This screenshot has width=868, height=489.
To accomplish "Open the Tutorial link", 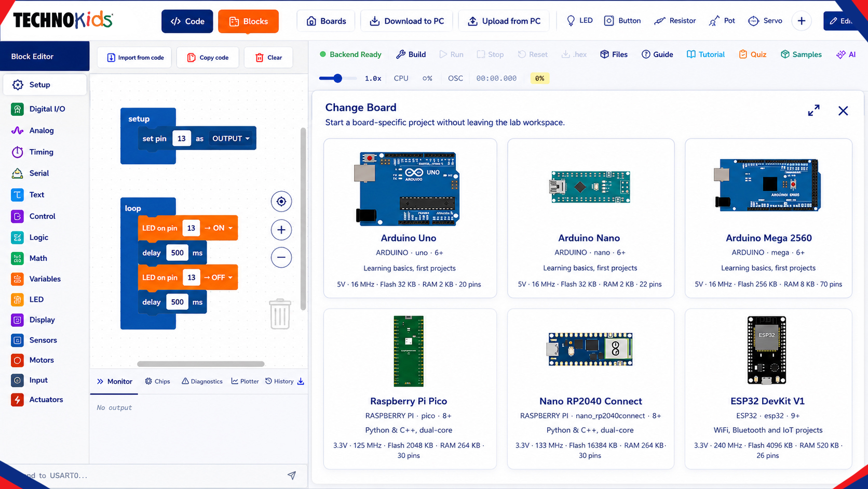I will pos(706,55).
